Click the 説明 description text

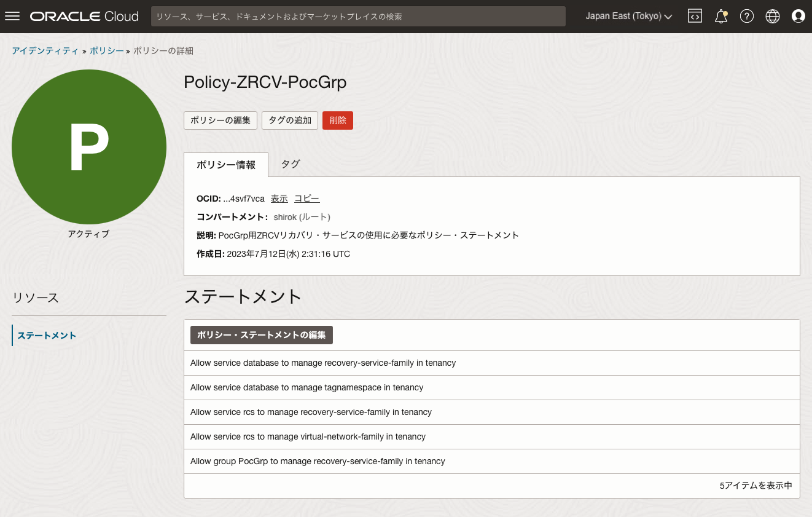(x=369, y=235)
